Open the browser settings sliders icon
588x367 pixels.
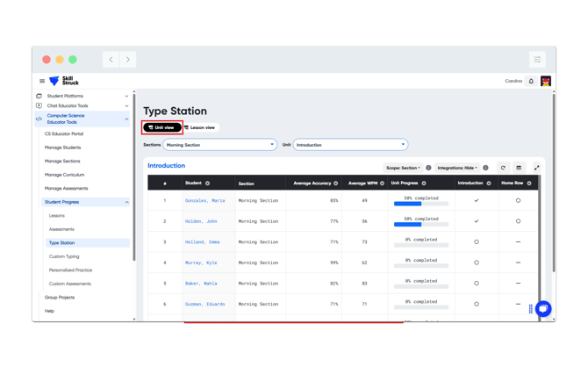[x=537, y=60]
